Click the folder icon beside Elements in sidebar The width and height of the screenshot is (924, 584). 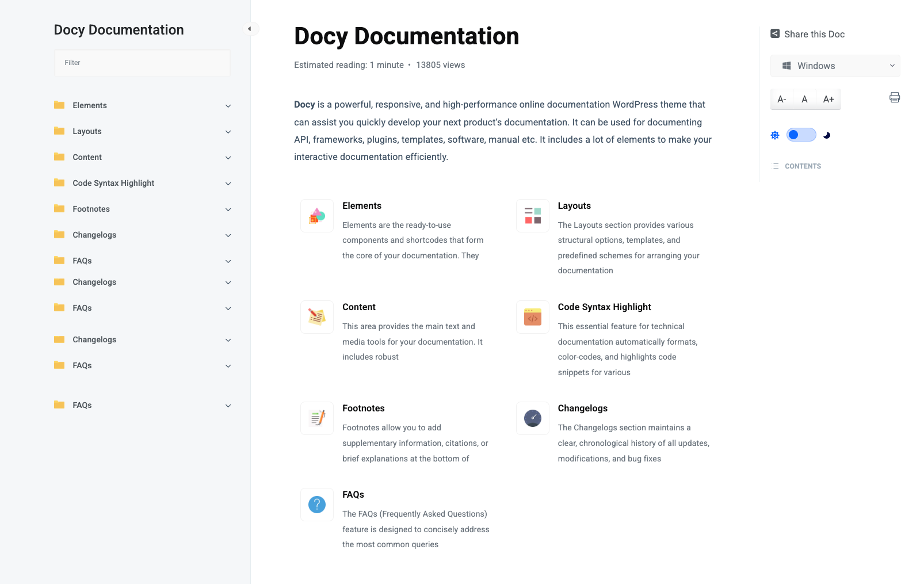coord(59,105)
